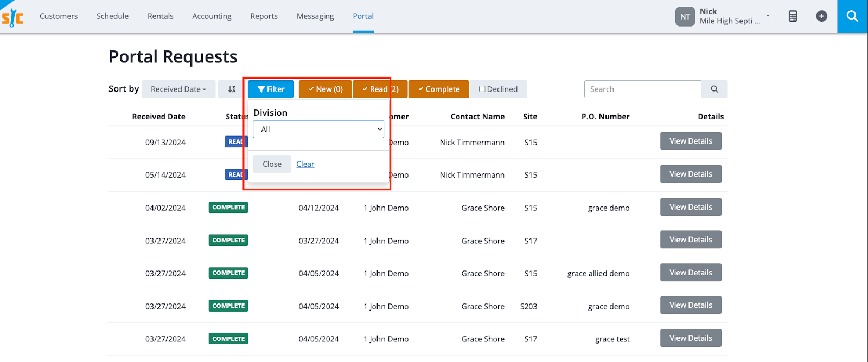The image size is (868, 362).
Task: Click Nick Timmermann in the 09/13/2024 row
Action: (x=472, y=143)
